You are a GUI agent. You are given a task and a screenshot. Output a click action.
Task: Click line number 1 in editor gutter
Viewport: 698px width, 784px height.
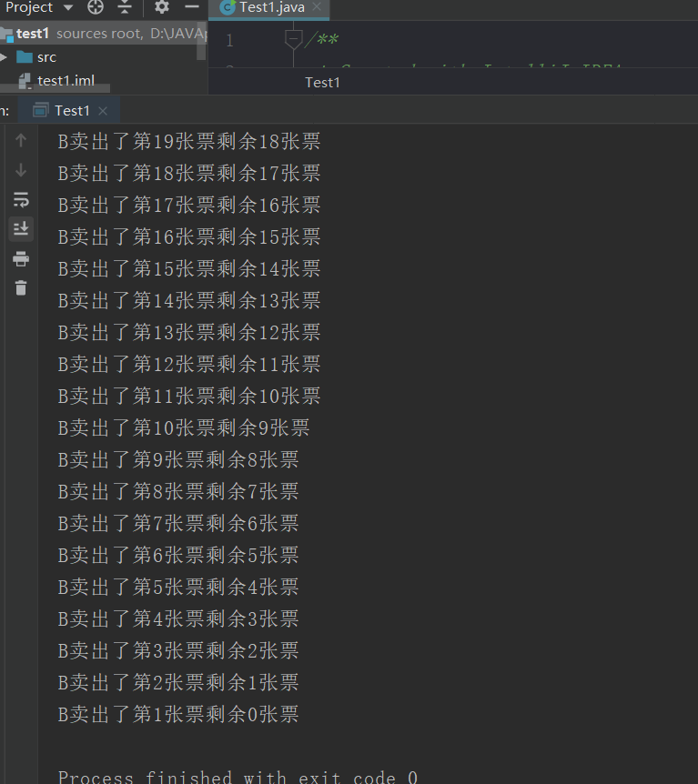[x=229, y=41]
